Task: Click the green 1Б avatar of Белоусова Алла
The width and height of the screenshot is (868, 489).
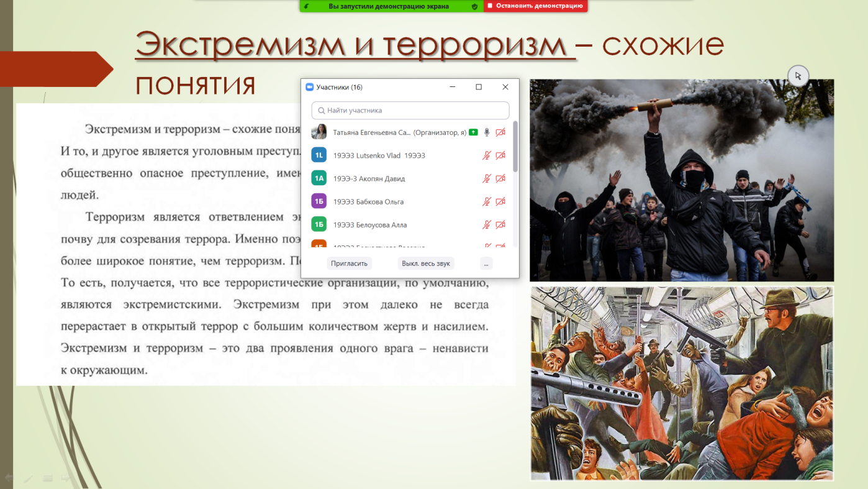Action: click(x=319, y=224)
